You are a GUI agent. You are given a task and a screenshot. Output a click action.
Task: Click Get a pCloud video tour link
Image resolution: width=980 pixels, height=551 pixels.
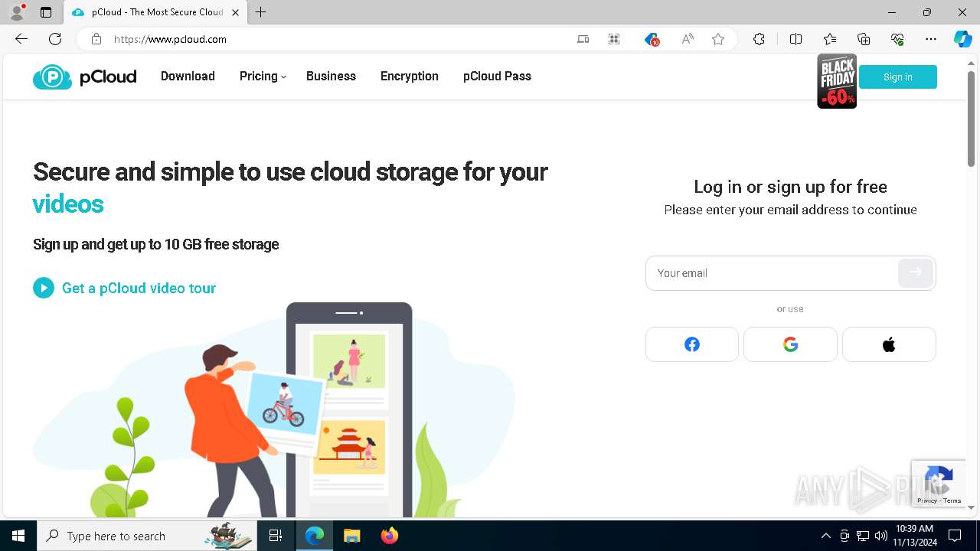click(139, 288)
